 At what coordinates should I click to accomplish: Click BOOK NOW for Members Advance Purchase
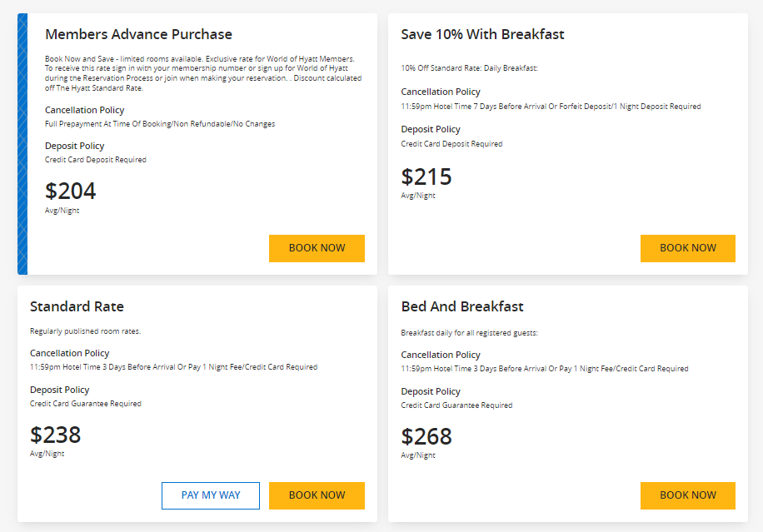[x=317, y=248]
